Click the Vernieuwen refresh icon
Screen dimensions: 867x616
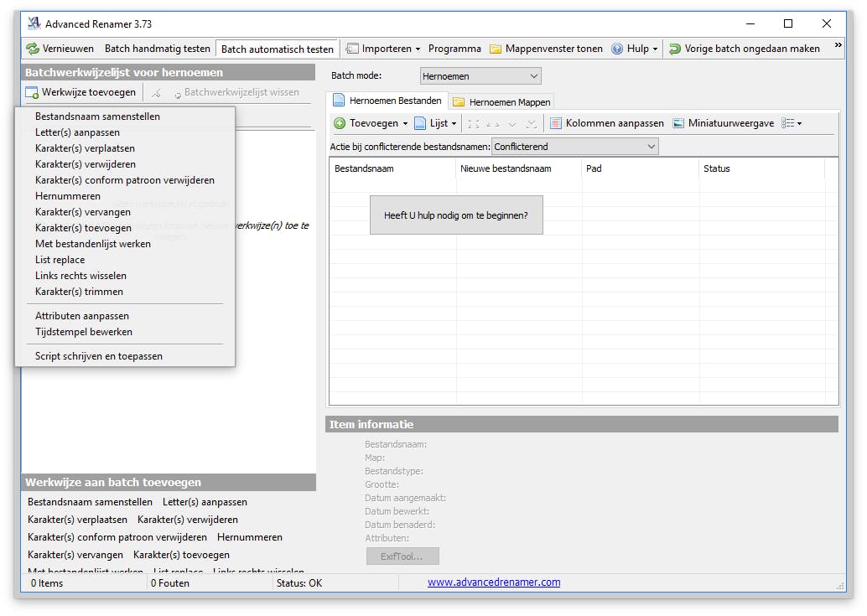(33, 49)
